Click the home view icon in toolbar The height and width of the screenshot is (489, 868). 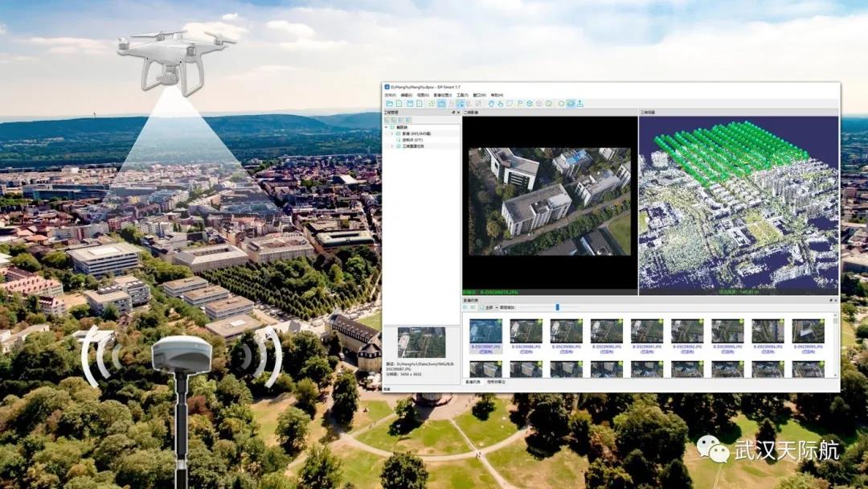pyautogui.click(x=539, y=104)
